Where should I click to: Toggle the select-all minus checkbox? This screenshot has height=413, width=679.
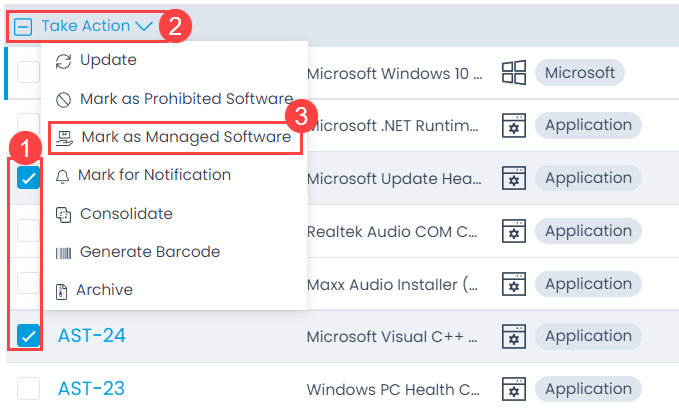click(23, 27)
